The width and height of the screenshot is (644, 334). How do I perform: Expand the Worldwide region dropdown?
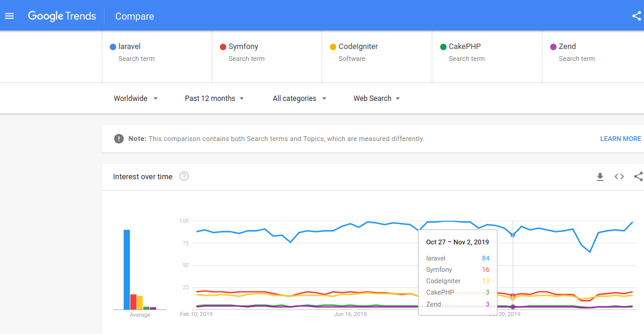tap(136, 99)
